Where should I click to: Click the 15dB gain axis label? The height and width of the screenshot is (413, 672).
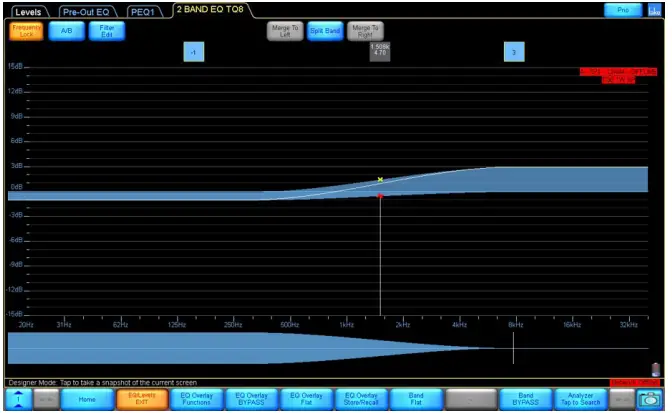[x=15, y=66]
